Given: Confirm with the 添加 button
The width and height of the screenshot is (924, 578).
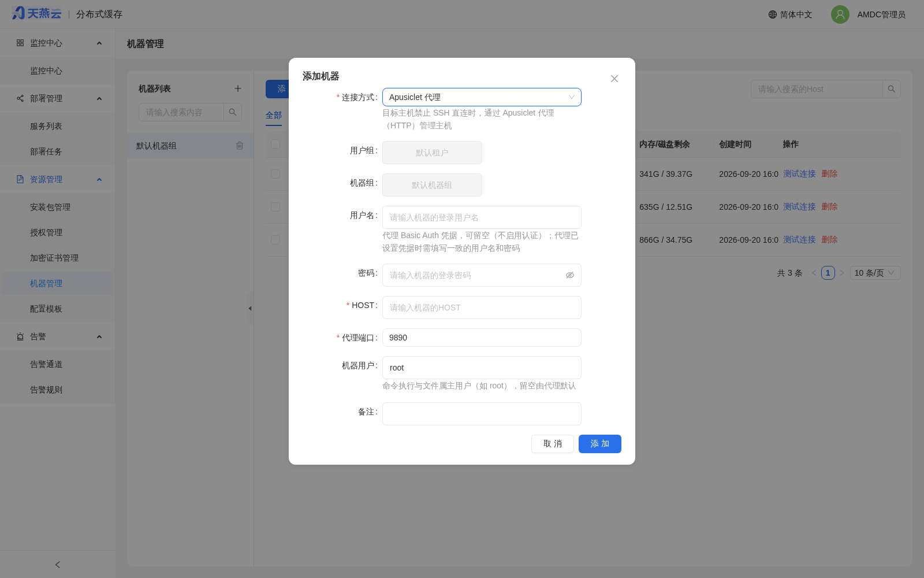Looking at the screenshot, I should click(x=600, y=444).
